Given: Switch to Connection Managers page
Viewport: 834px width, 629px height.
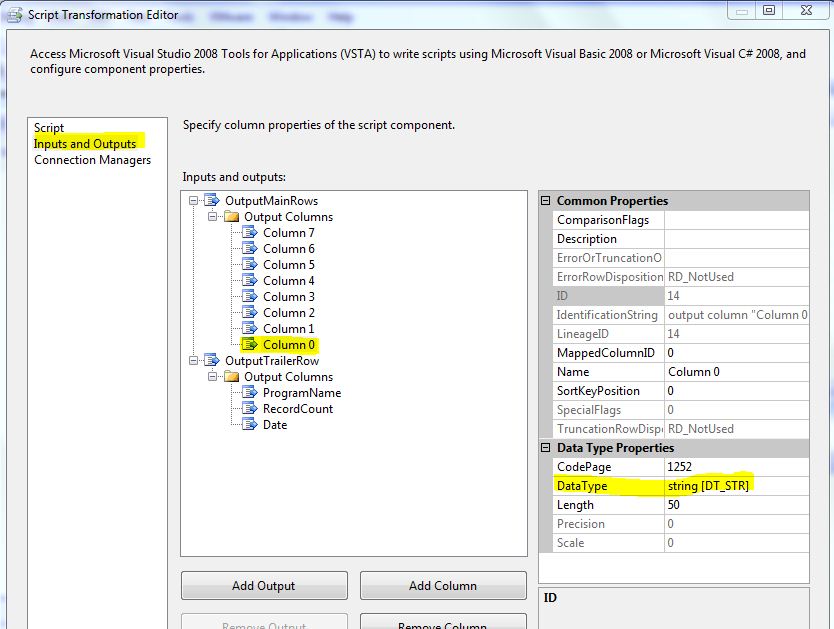Looking at the screenshot, I should [92, 160].
